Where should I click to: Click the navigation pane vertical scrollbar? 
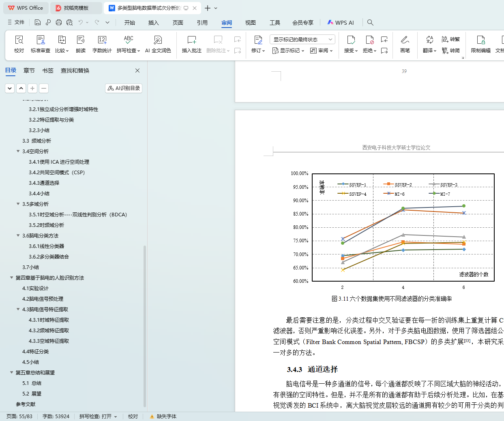[145, 326]
